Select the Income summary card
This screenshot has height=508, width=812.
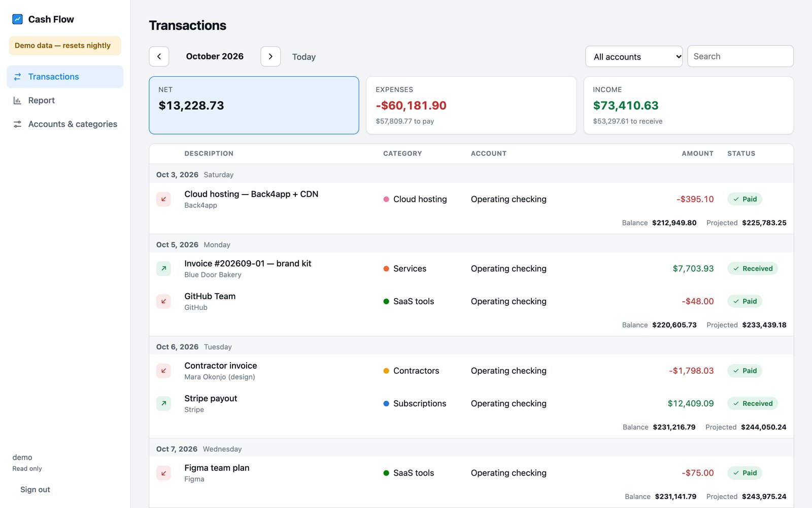coord(689,105)
